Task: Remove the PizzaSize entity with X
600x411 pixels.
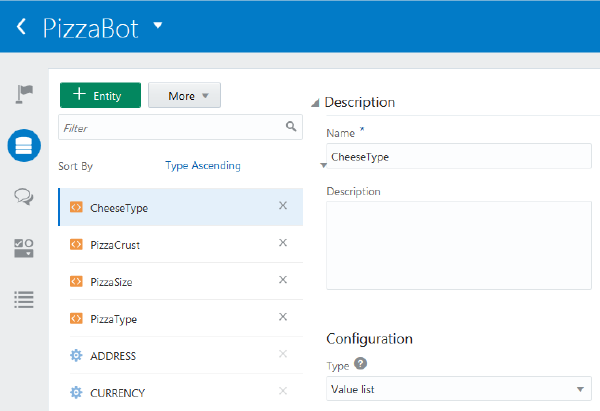Action: click(x=283, y=280)
